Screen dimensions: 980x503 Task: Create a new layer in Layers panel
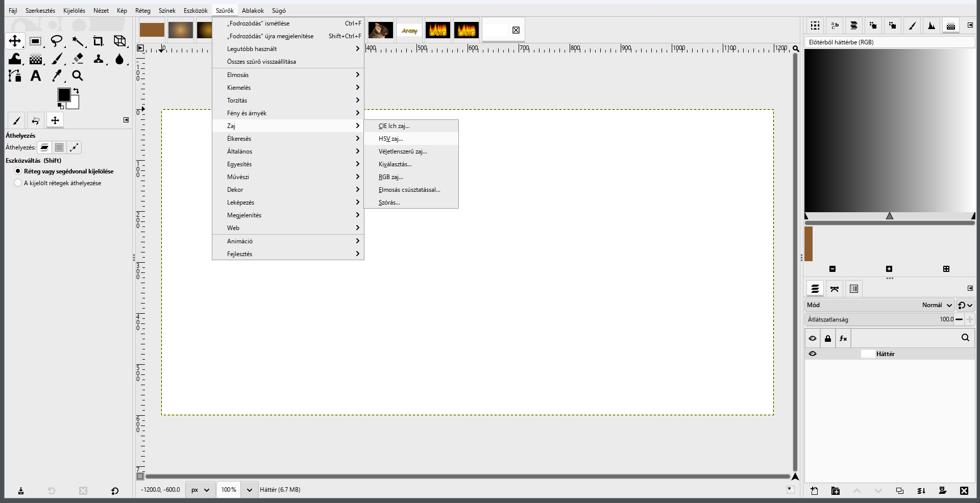tap(814, 491)
